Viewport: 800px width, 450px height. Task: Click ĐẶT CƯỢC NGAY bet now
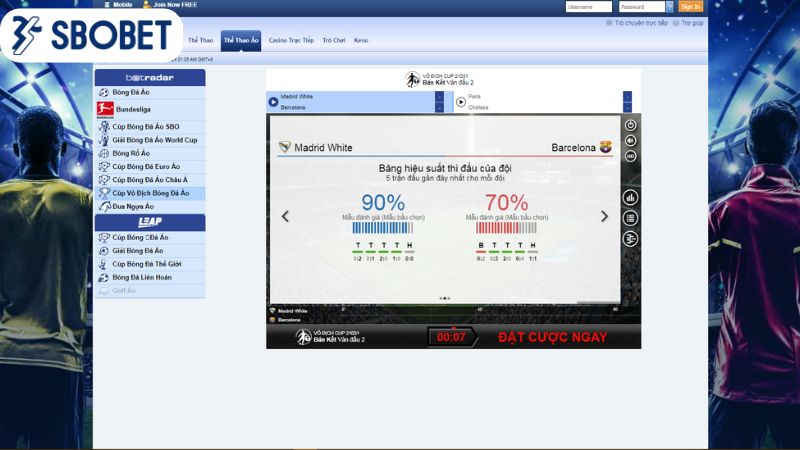tap(553, 337)
